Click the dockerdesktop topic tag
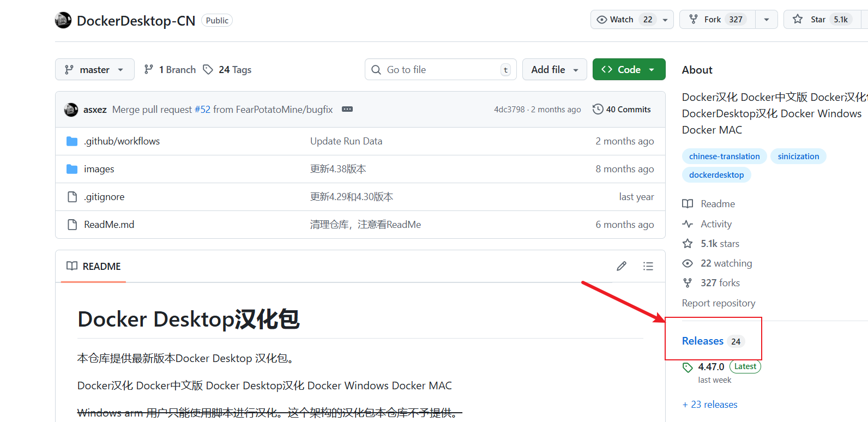The height and width of the screenshot is (422, 868). pos(716,175)
